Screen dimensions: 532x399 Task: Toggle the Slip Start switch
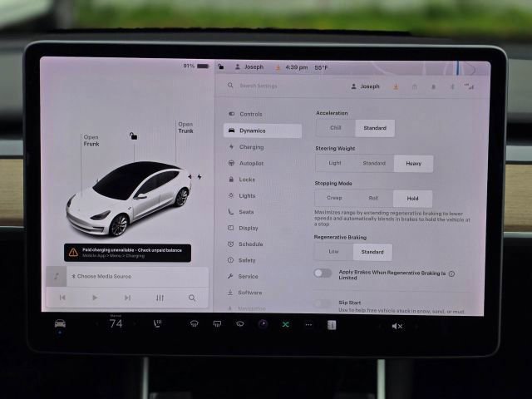point(323,303)
